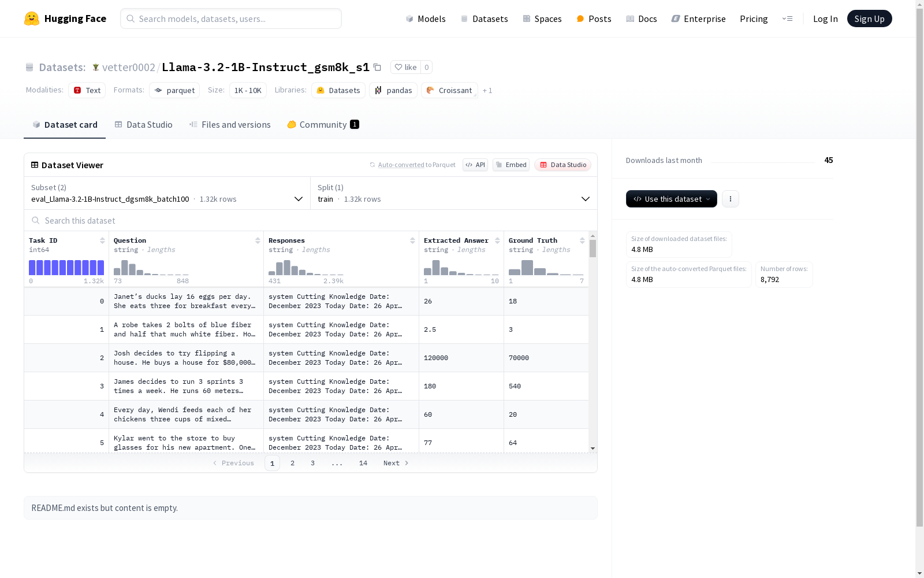Open the navigation more-options menu icon

[x=787, y=18]
